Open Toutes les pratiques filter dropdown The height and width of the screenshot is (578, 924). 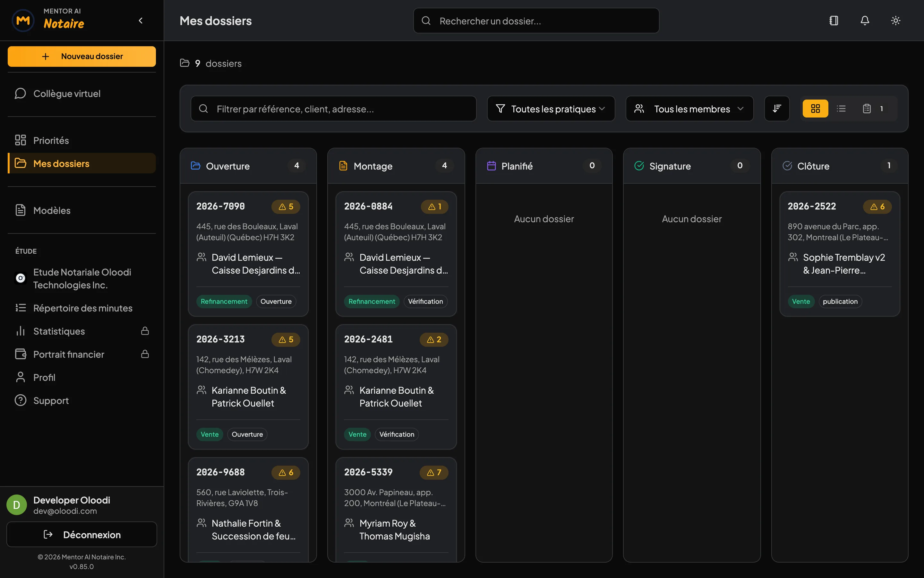pos(551,109)
